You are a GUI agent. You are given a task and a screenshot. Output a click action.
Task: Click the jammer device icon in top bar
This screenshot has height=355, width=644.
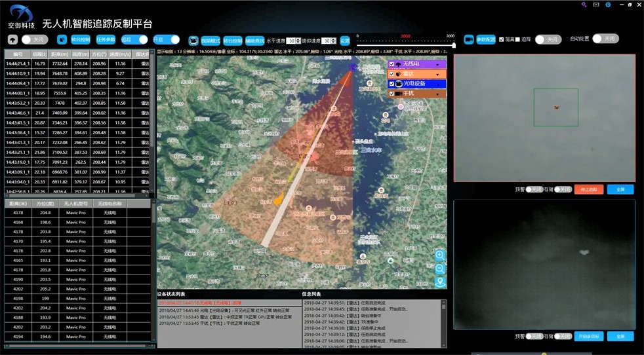point(469,39)
